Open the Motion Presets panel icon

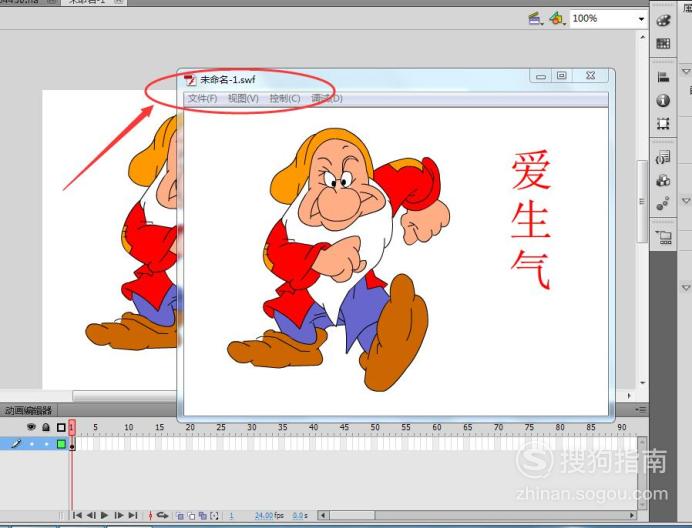[x=663, y=204]
